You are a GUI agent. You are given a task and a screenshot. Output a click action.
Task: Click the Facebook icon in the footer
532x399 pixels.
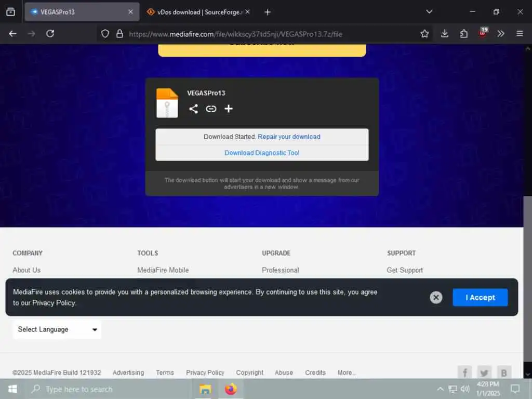[x=465, y=373]
